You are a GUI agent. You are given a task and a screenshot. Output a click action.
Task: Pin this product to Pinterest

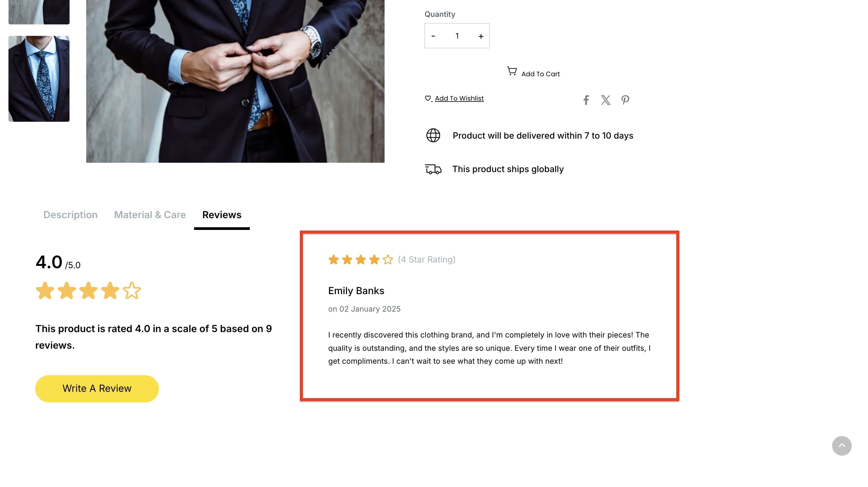coord(625,99)
